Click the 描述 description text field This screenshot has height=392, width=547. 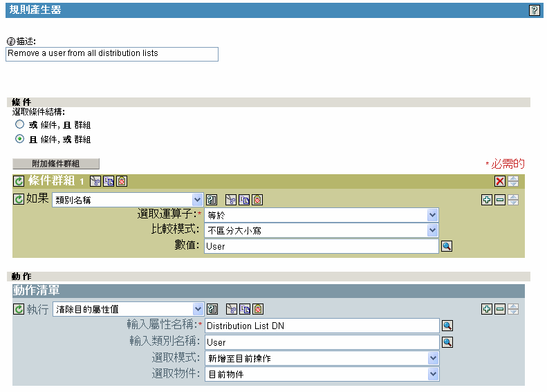[x=112, y=54]
